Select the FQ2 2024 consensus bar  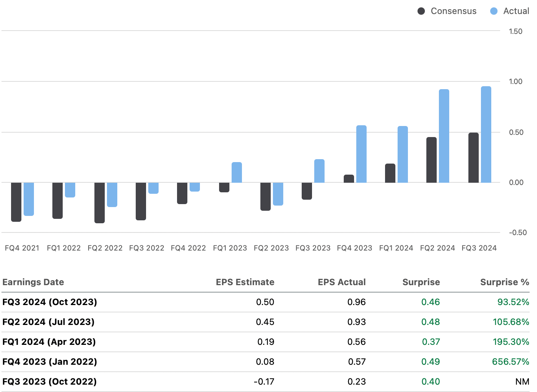pos(431,158)
